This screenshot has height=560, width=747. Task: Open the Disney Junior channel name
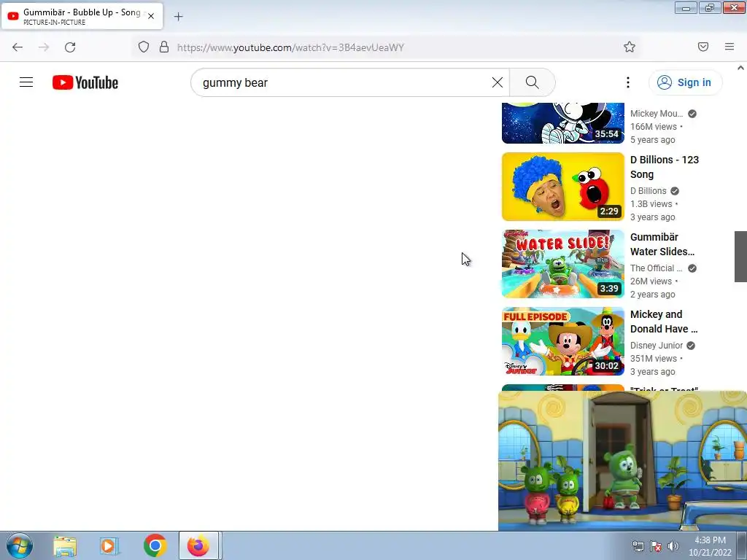pos(657,345)
